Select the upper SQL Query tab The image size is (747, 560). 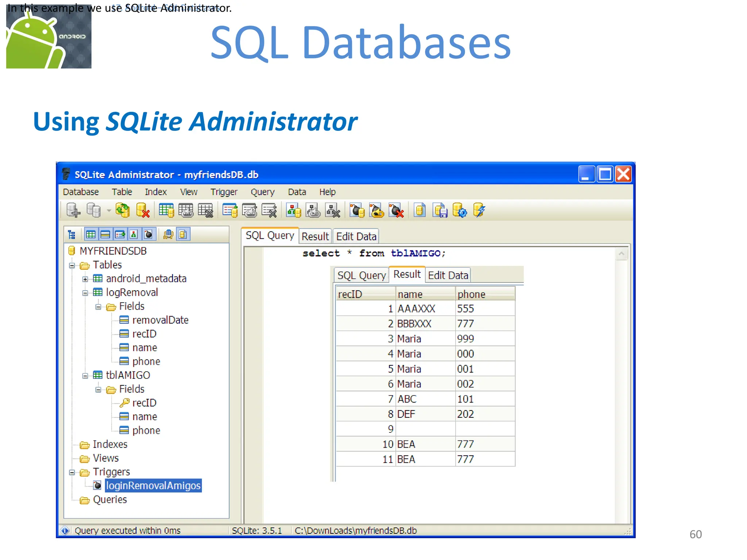(x=270, y=236)
